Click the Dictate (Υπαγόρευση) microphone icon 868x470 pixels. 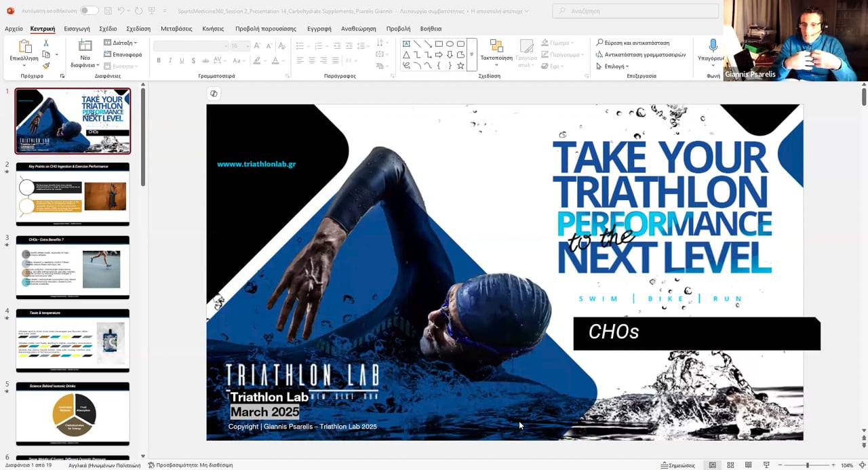713,45
